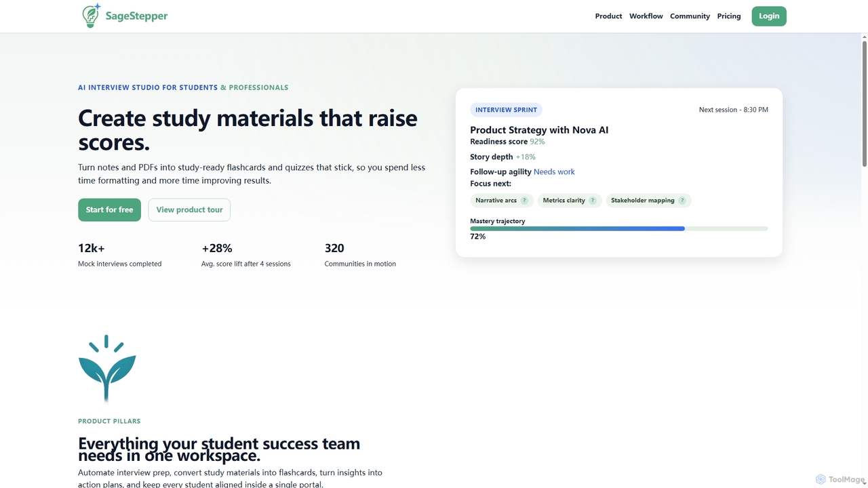This screenshot has height=488, width=868.
Task: Click the question mark on Metrics clarity
Action: pyautogui.click(x=593, y=201)
